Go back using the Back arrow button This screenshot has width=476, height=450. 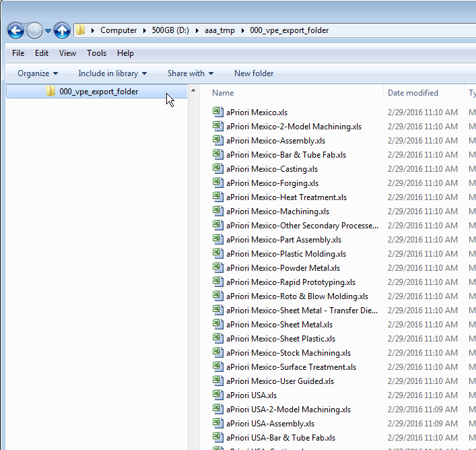tap(15, 30)
